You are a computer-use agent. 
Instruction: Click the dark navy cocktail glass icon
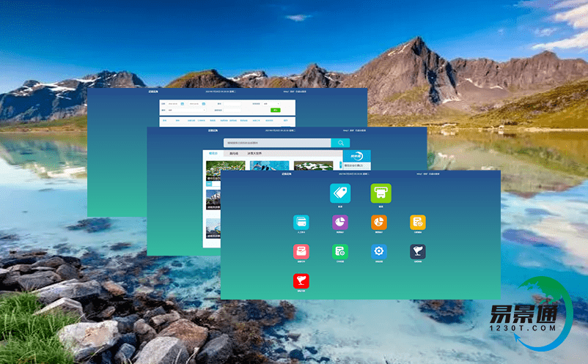418,252
